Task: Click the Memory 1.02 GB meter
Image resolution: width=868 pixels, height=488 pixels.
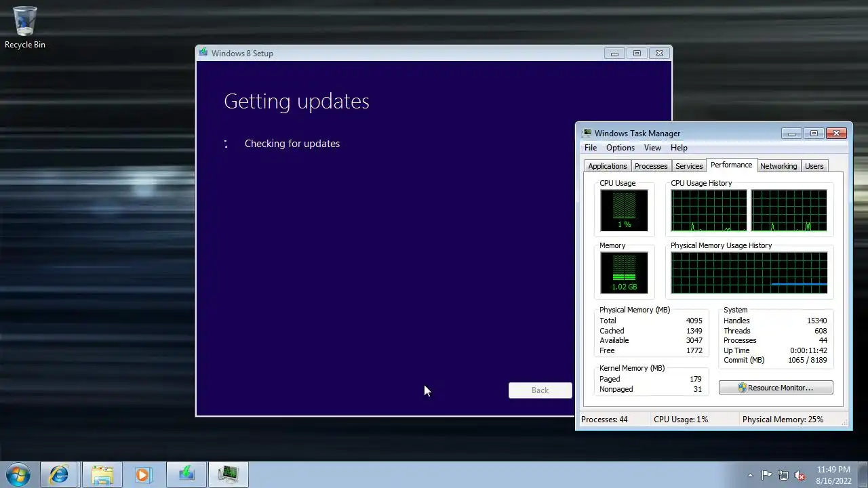Action: [624, 273]
